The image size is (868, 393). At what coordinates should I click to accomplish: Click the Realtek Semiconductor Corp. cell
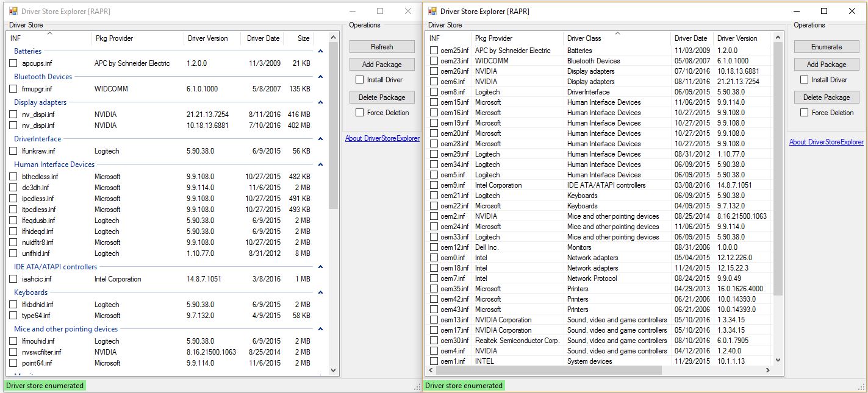[517, 341]
